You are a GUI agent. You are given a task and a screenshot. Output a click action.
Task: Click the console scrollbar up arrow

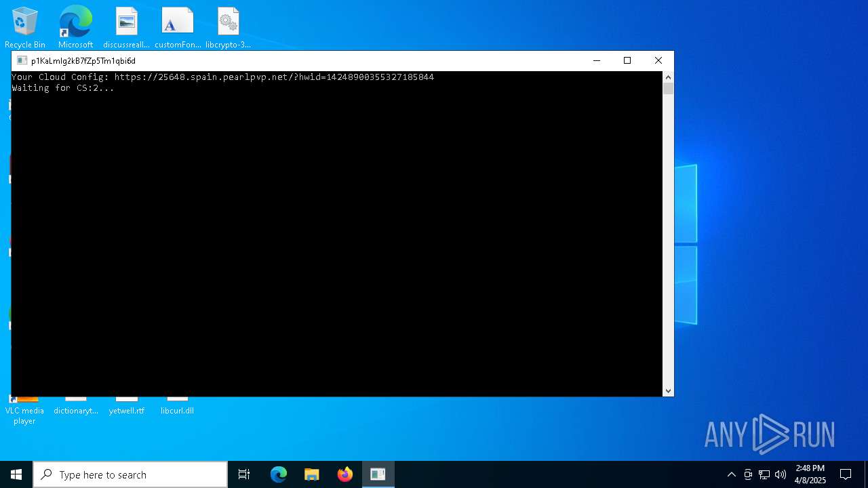[668, 77]
